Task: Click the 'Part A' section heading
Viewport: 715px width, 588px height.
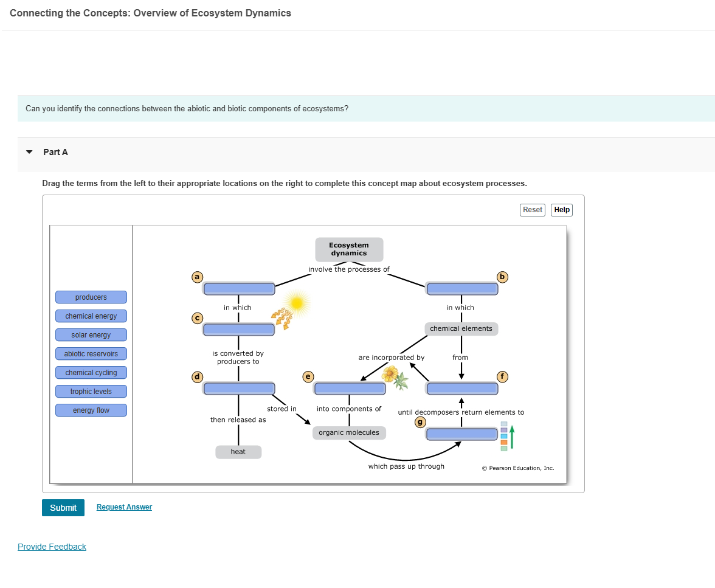Action: point(55,152)
